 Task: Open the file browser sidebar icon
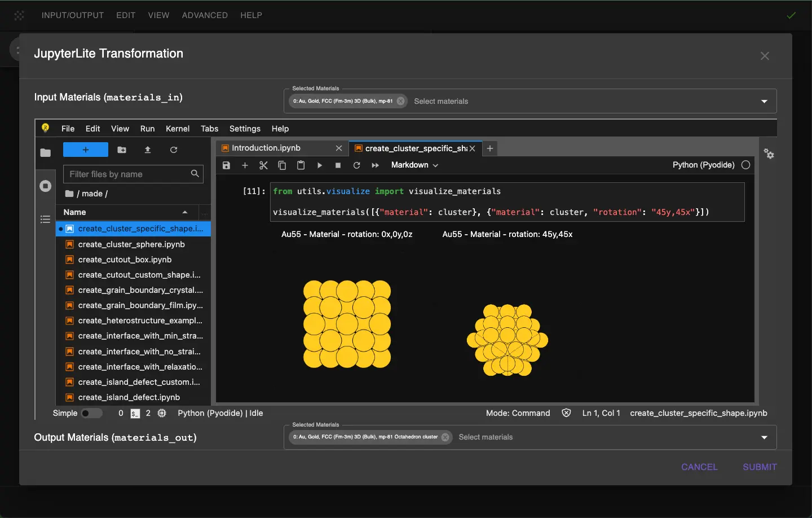coord(45,152)
